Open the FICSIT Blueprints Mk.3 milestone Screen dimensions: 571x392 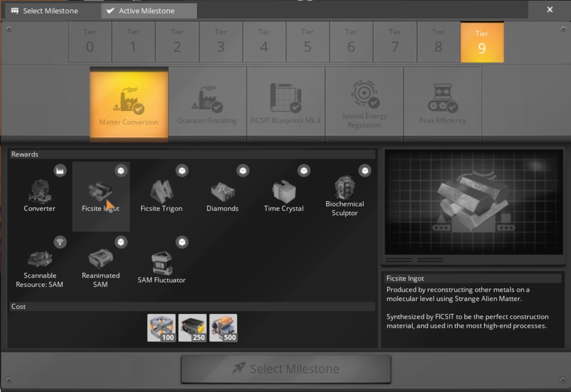point(286,104)
